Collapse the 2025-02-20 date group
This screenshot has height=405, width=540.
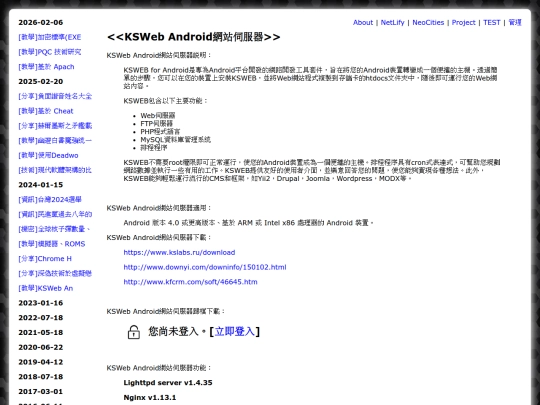41,82
